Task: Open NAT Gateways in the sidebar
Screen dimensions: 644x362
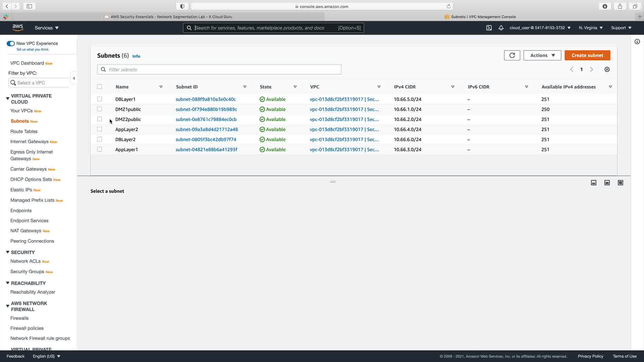Action: [26, 231]
